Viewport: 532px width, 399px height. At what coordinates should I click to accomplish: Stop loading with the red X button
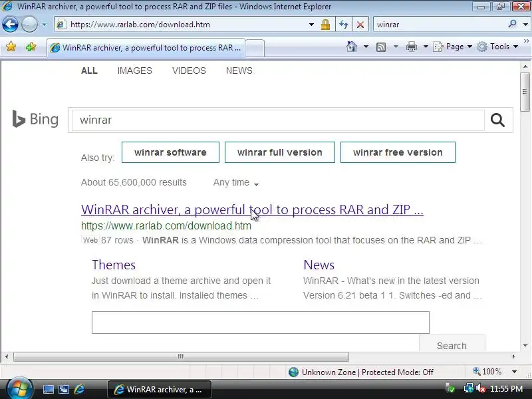(360, 25)
